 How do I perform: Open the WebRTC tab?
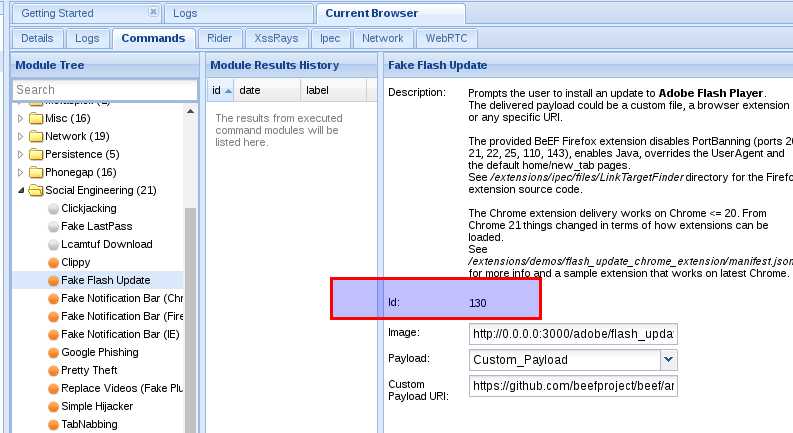click(447, 38)
